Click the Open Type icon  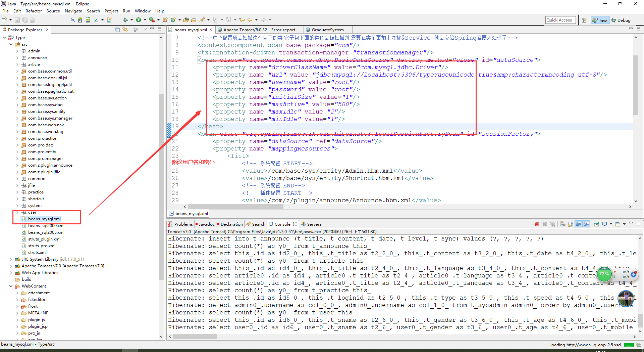pos(186,20)
